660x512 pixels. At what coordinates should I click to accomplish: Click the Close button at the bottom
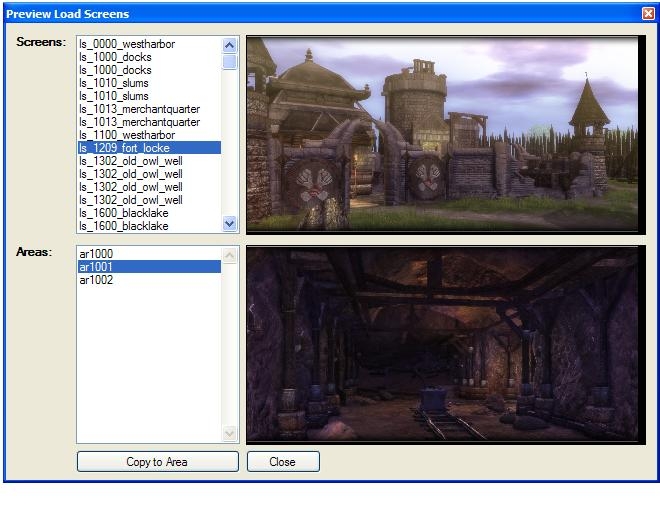pyautogui.click(x=283, y=462)
